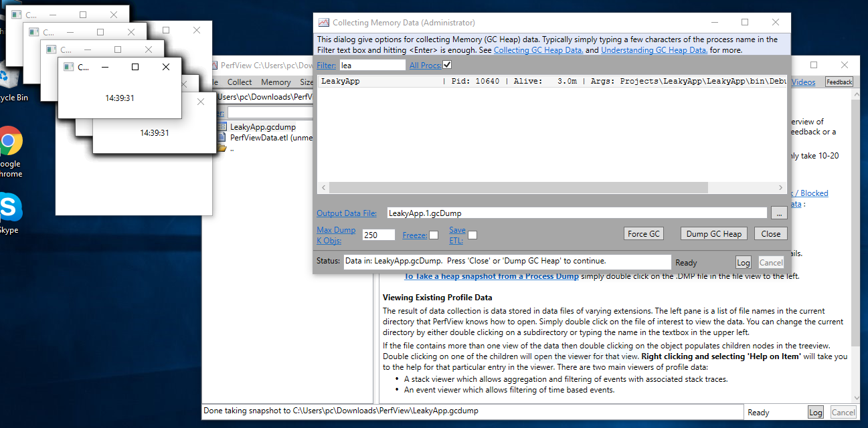Click the Output Data File text box
Viewport: 868px width, 428px height.
(x=576, y=213)
